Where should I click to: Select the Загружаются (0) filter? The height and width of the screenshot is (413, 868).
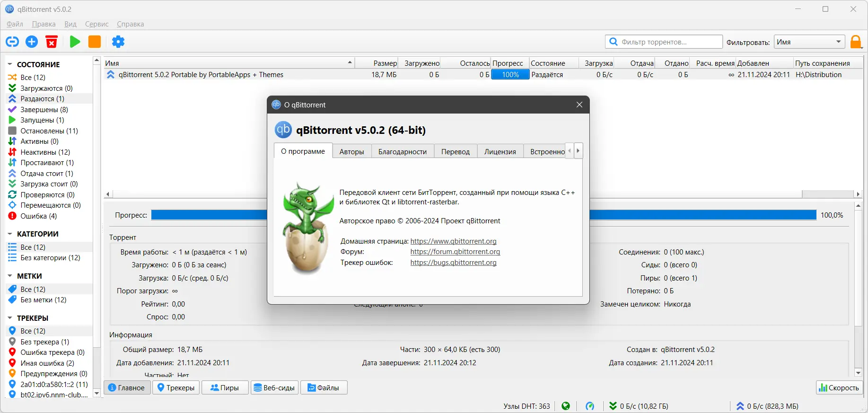tap(46, 88)
